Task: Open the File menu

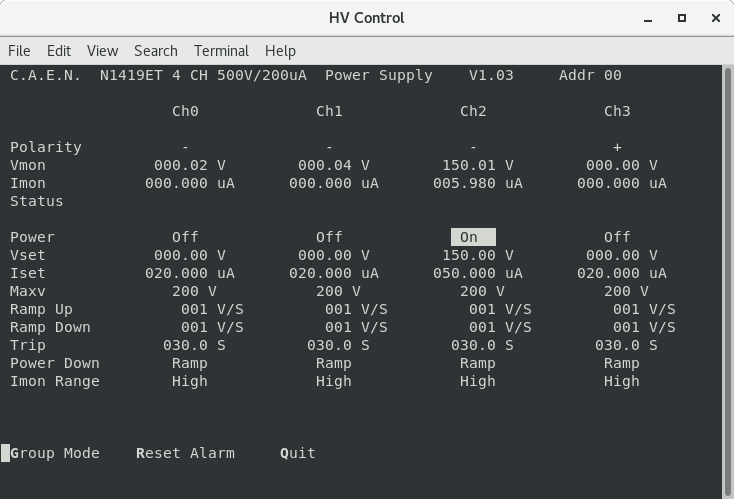Action: pyautogui.click(x=19, y=51)
